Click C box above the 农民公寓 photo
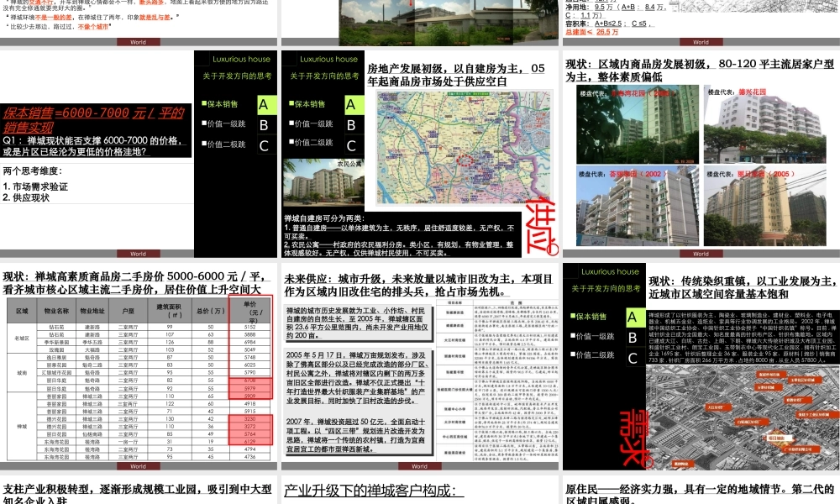 (354, 145)
